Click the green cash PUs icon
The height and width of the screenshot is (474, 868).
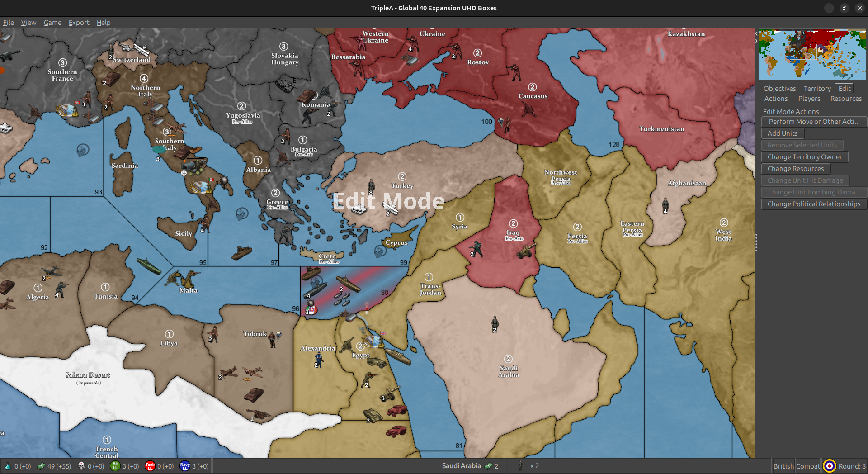click(41, 466)
